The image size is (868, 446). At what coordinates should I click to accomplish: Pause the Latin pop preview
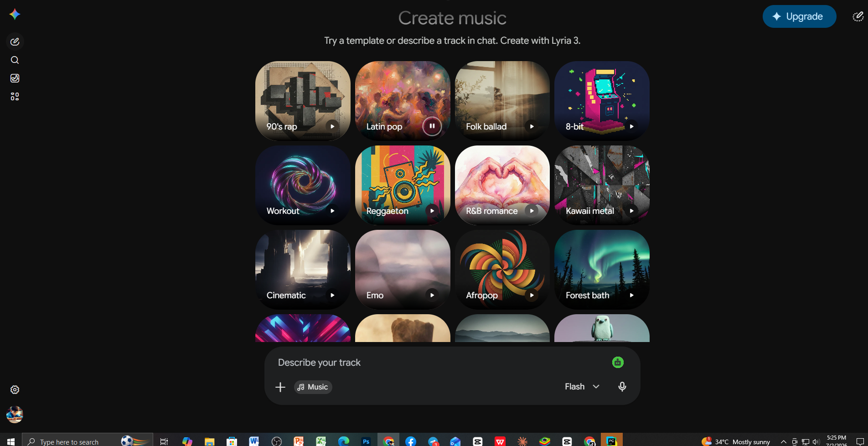point(432,126)
